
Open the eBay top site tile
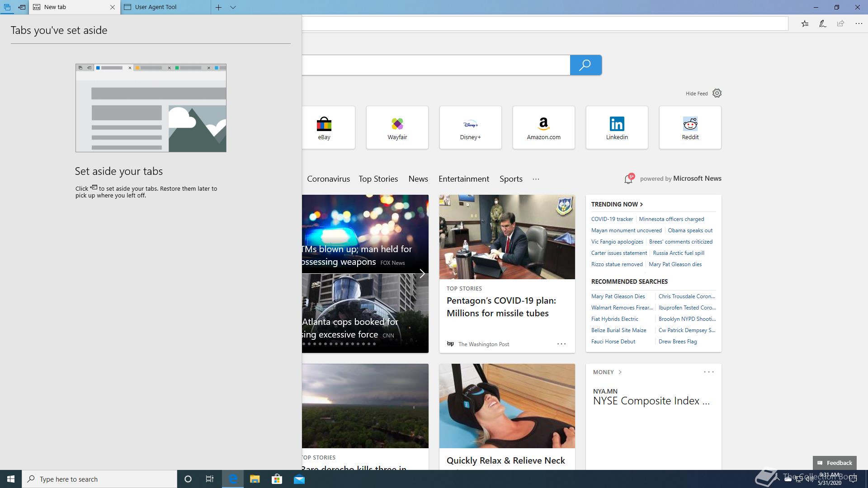[328, 127]
